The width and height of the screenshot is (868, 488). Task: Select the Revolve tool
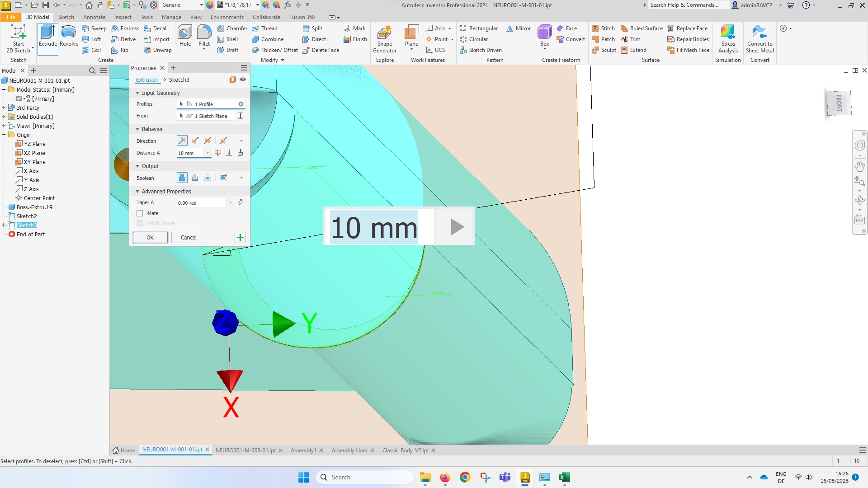tap(68, 38)
